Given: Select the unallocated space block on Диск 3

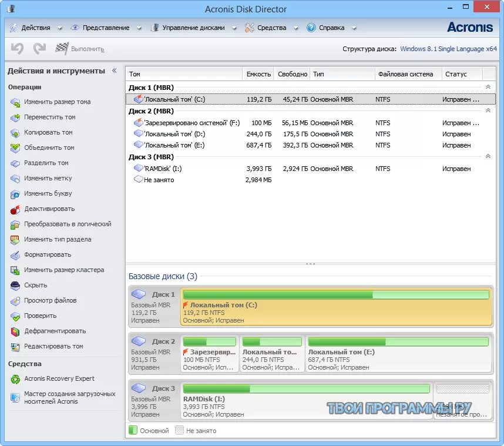Looking at the screenshot, I should (x=462, y=401).
